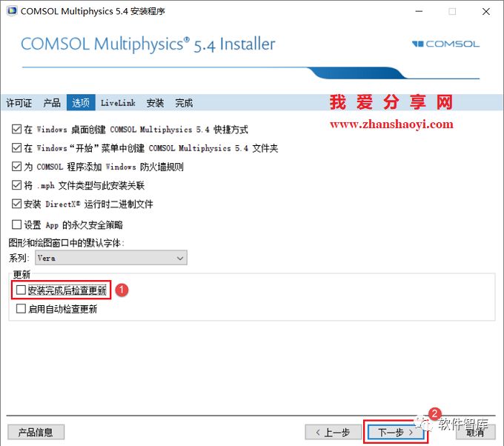Go to the 完成 tab

coord(184,103)
